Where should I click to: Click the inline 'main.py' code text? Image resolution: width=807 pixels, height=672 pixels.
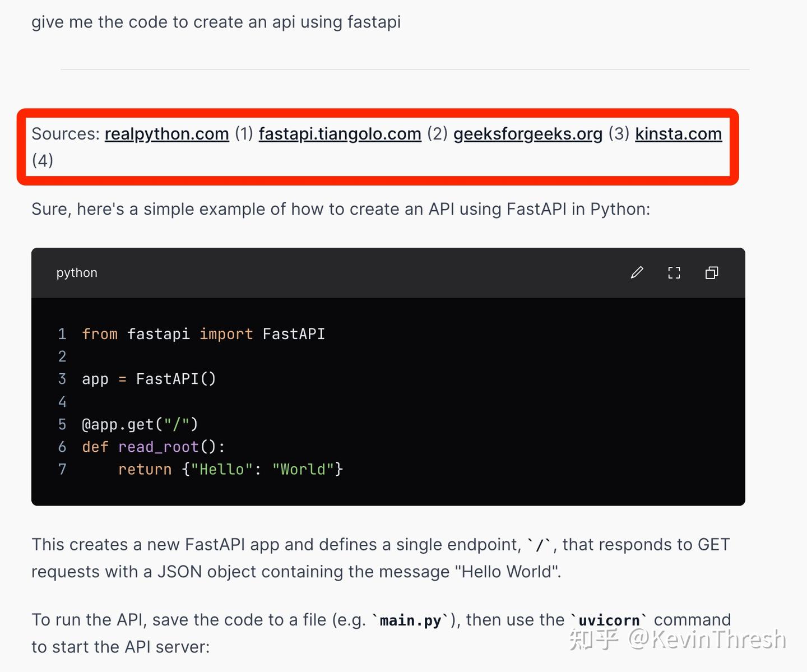(410, 620)
